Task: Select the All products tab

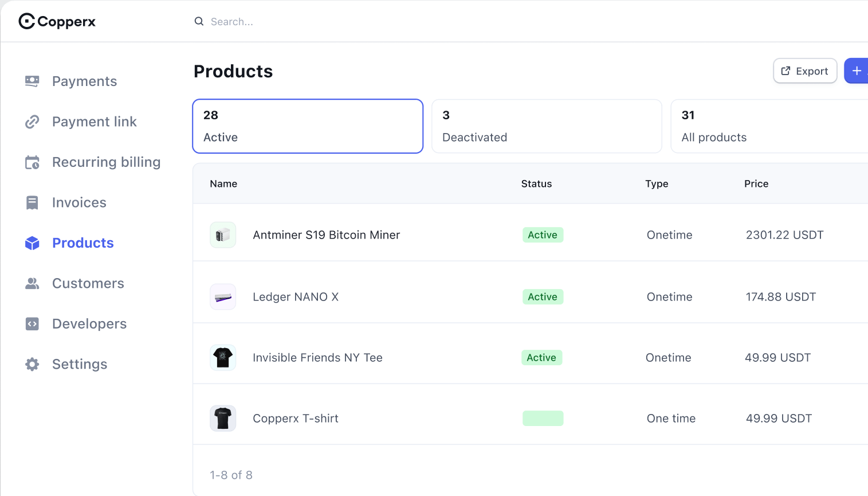Action: point(769,126)
